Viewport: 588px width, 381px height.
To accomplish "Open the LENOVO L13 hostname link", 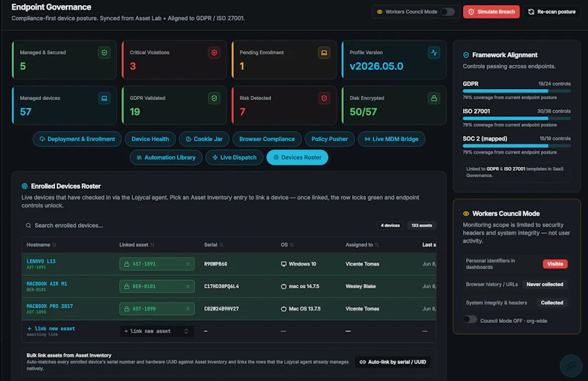I will pyautogui.click(x=41, y=261).
